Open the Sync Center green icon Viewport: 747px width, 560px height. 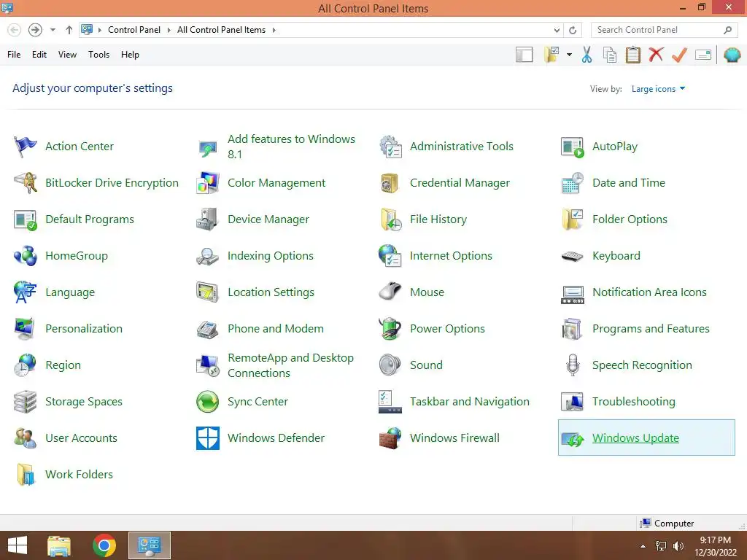pos(208,402)
